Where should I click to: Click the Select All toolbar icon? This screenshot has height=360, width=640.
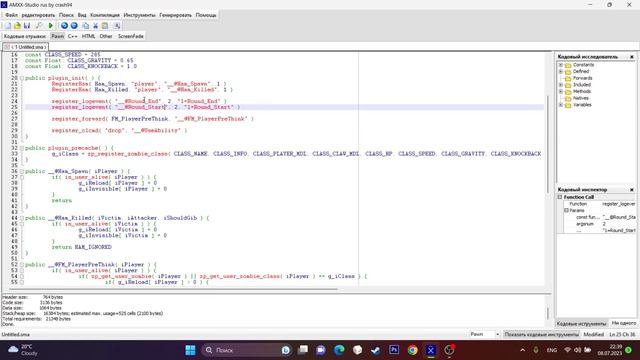coord(117,26)
